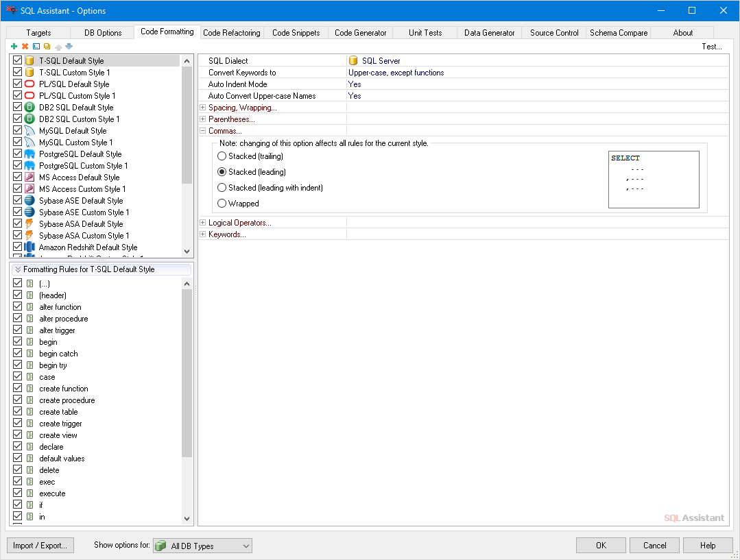Expand the 'Spacing, Wrapping...' section
Screen dimensions: 740x560
203,108
